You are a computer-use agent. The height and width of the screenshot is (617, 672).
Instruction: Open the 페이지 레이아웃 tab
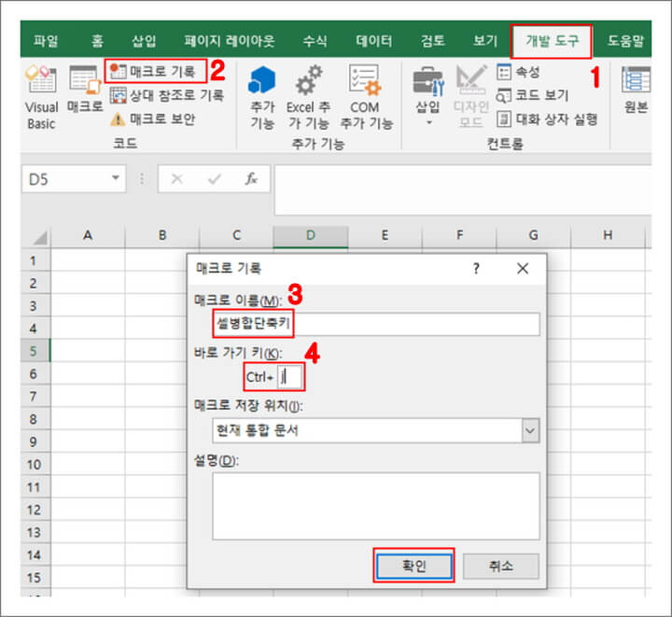tap(230, 41)
